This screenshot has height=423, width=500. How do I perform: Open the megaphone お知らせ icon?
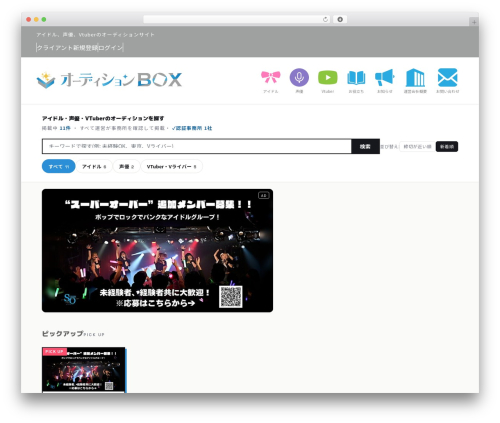(385, 78)
